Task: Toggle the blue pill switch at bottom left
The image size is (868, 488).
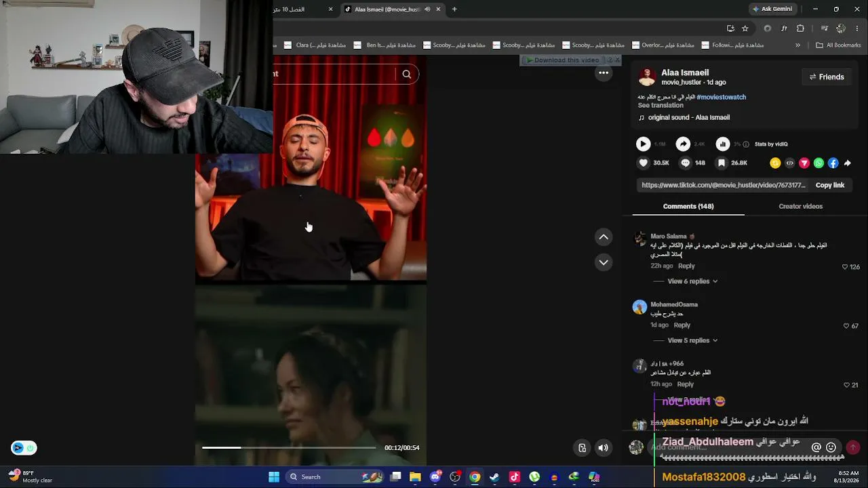Action: click(24, 447)
